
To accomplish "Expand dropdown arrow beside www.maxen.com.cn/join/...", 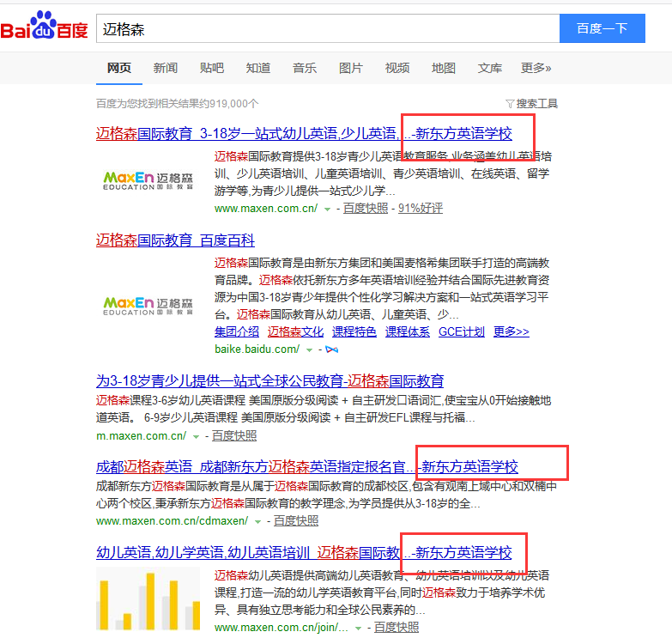I will coord(358,629).
